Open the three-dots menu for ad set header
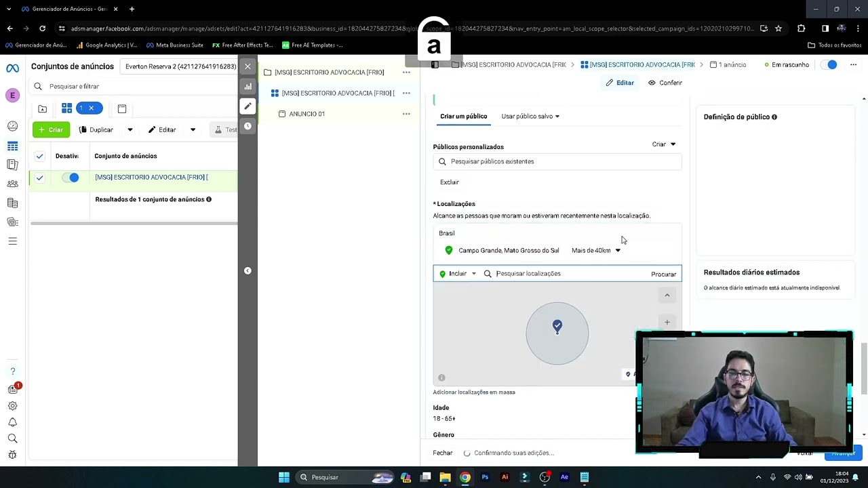Screen dimensions: 868x488 853,64
